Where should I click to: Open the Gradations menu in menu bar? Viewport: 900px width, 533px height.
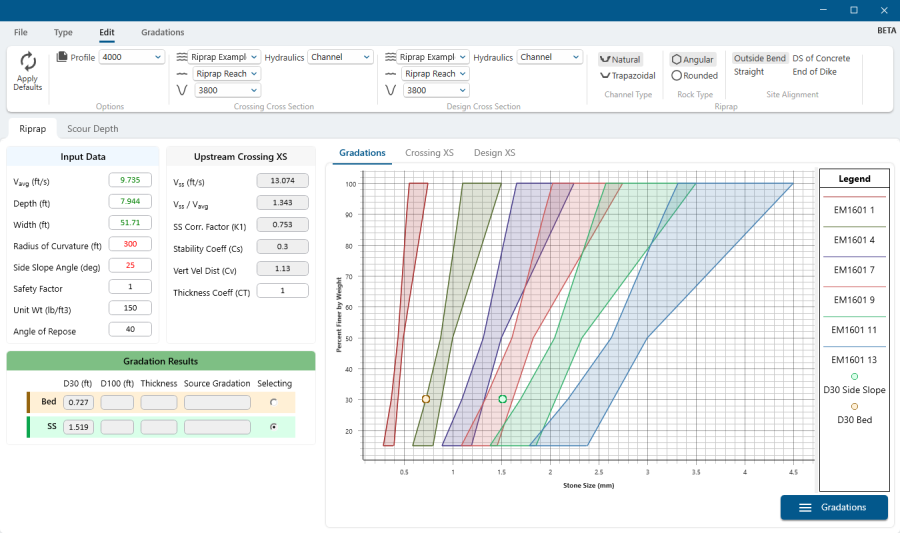162,33
